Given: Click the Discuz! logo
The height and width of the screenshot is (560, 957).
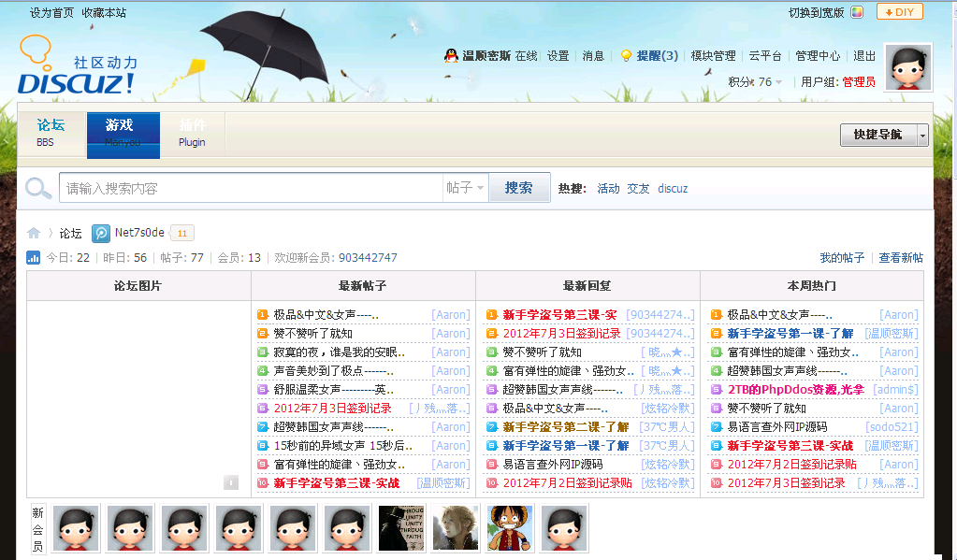Looking at the screenshot, I should click(78, 65).
